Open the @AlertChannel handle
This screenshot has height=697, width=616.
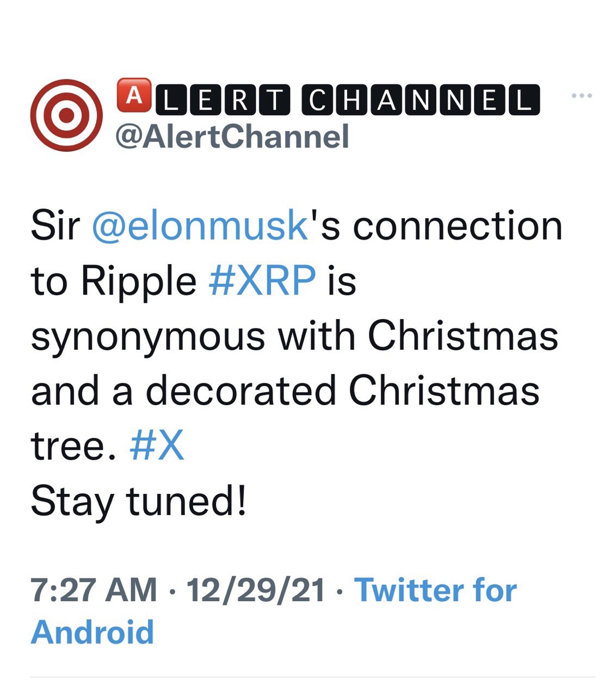(232, 136)
